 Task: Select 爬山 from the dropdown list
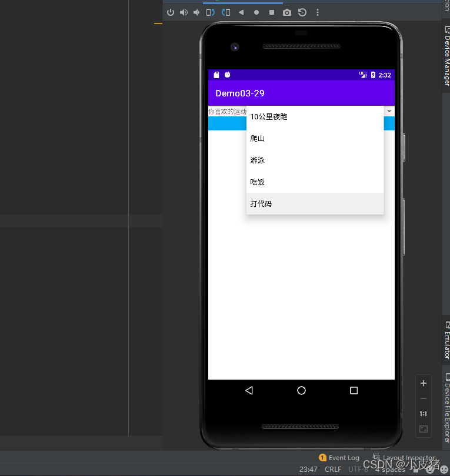pos(315,139)
